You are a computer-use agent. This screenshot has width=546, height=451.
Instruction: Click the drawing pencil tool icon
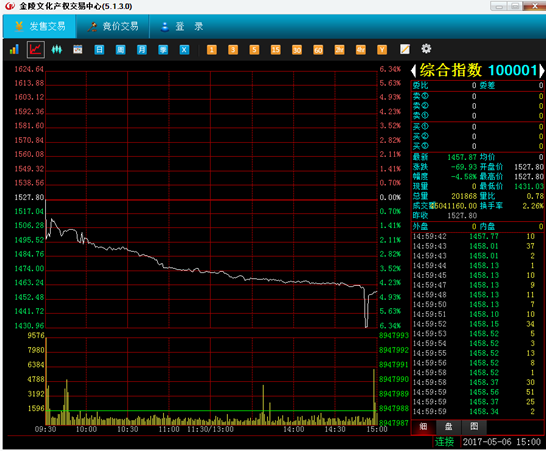(405, 49)
